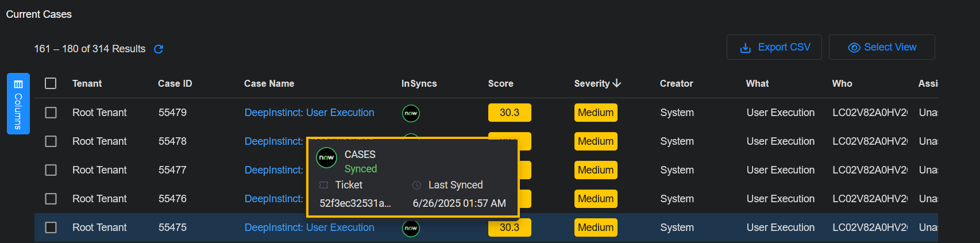This screenshot has height=243, width=980.
Task: Export the cases list to CSV
Action: coord(774,47)
